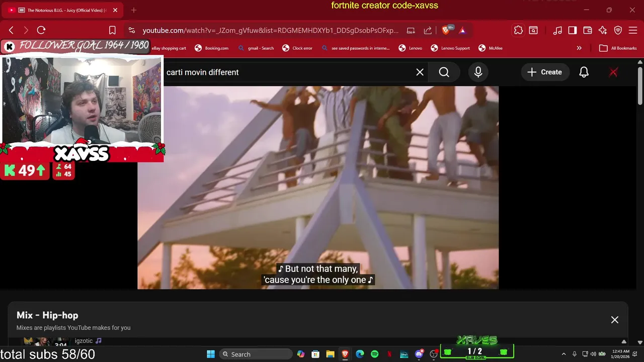The image size is (644, 362).
Task: Open Discord from the taskbar
Action: [419, 354]
